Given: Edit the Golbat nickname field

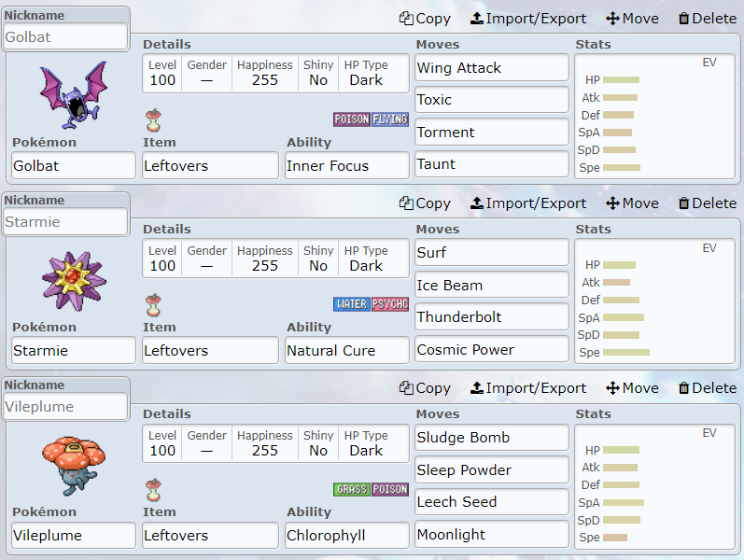Looking at the screenshot, I should pos(65,36).
